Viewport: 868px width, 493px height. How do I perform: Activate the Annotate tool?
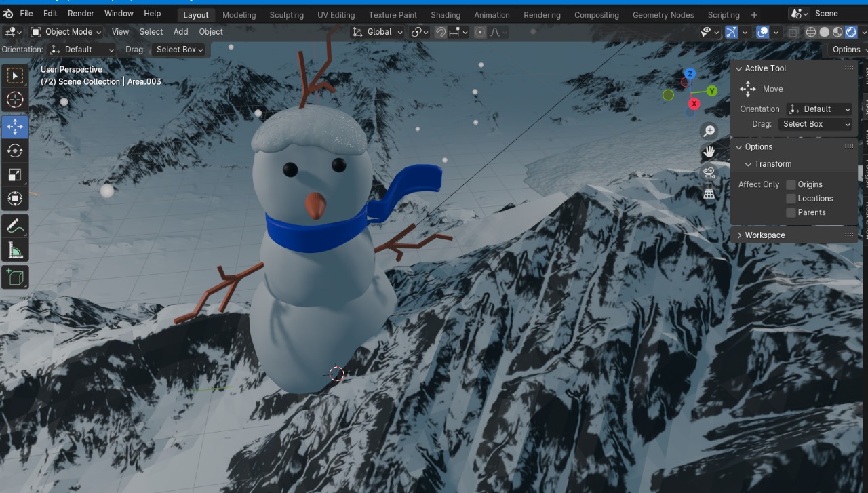click(15, 225)
